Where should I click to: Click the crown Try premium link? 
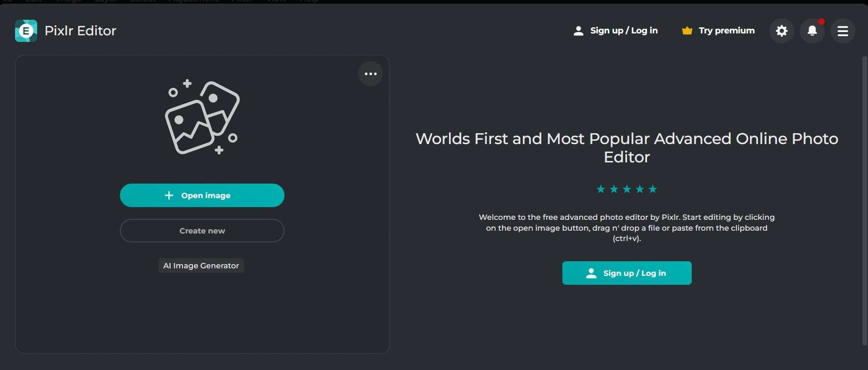click(718, 31)
